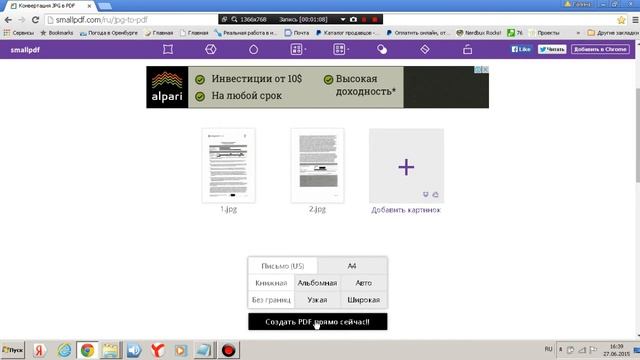Select Без границ margin option
The image size is (640, 360).
click(x=271, y=300)
